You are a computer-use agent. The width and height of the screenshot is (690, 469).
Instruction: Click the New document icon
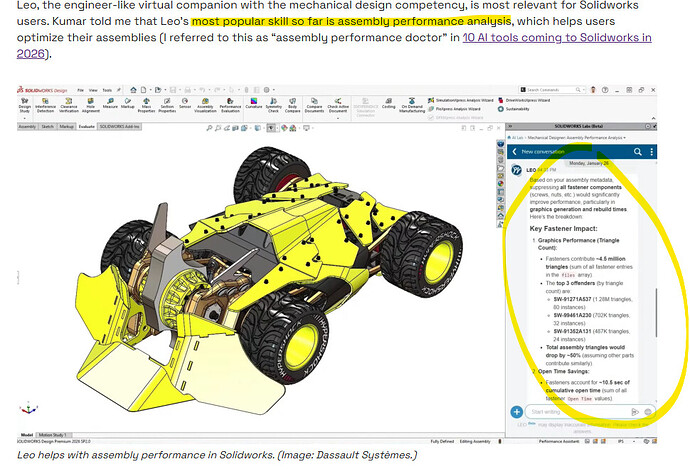143,90
